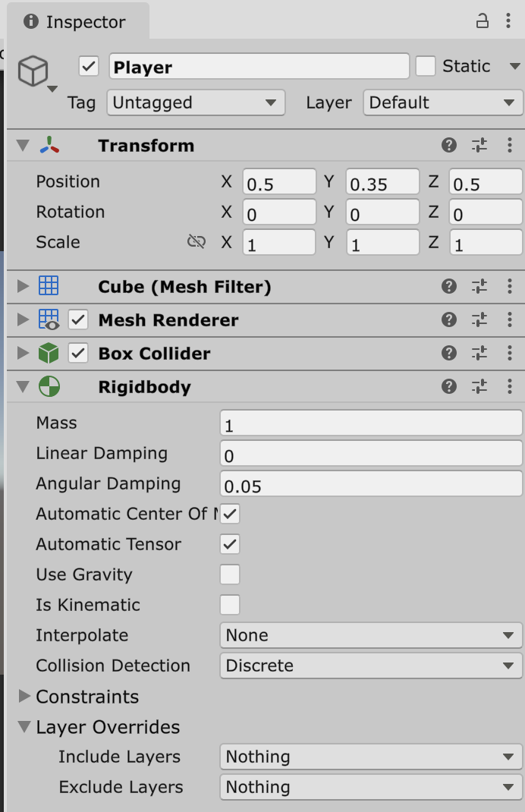Open the Collision Detection dropdown

click(370, 666)
